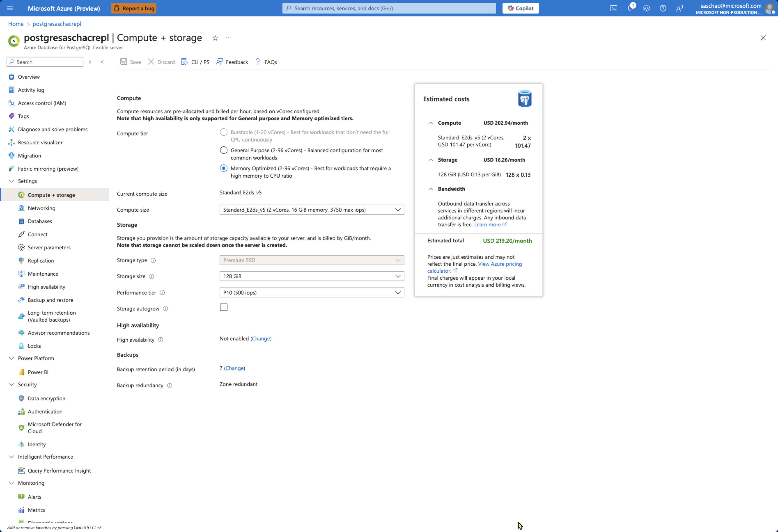Viewport: 778px width, 532px height.
Task: Open portal settings gear
Action: pos(646,8)
